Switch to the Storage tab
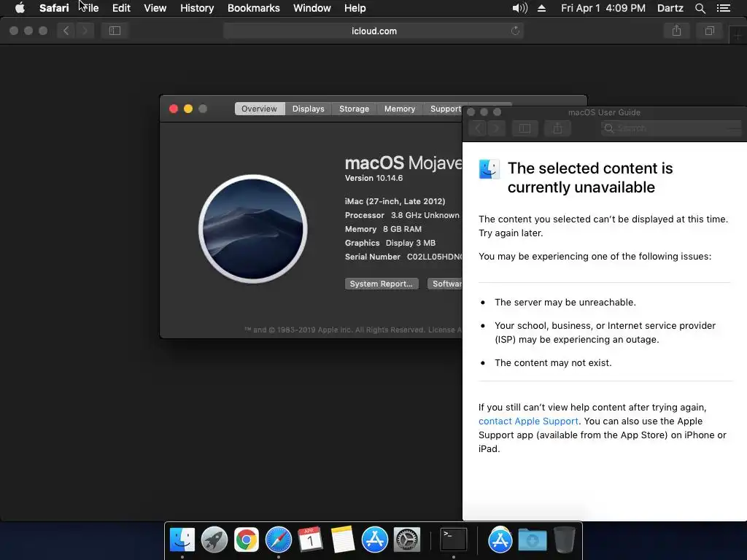 pyautogui.click(x=354, y=109)
